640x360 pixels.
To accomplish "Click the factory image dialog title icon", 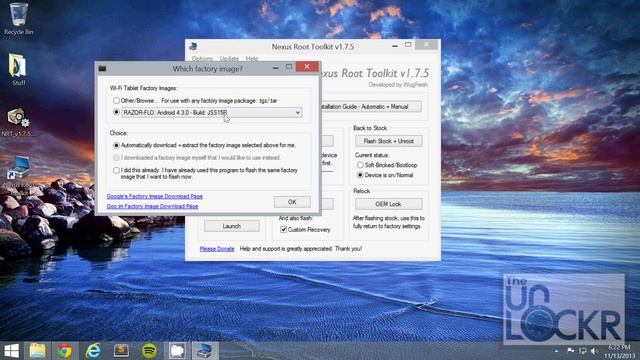I will click(x=102, y=68).
